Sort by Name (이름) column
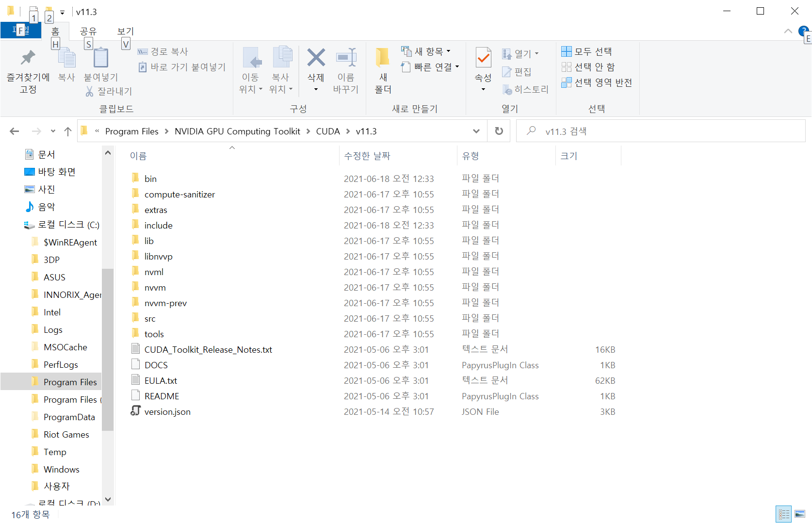Viewport: 812px width, 523px height. [232, 156]
